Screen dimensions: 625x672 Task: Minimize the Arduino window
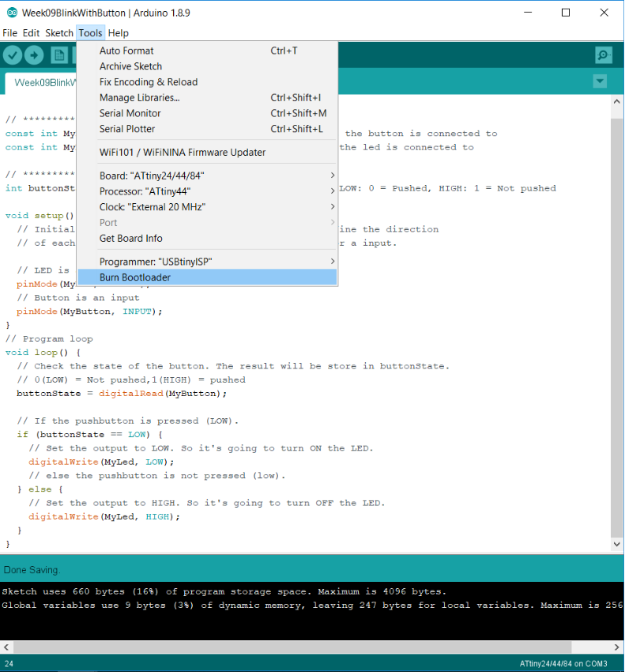(x=528, y=13)
